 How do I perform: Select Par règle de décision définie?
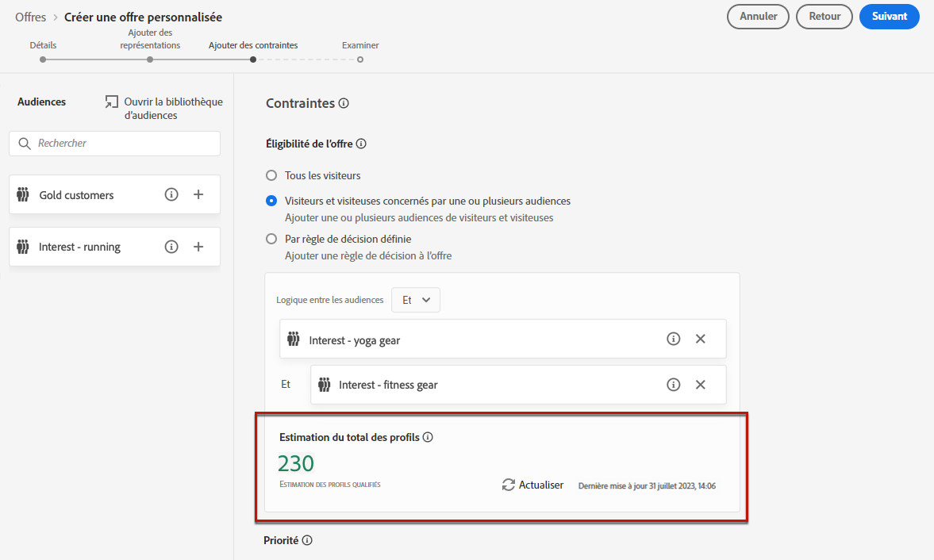(x=271, y=239)
